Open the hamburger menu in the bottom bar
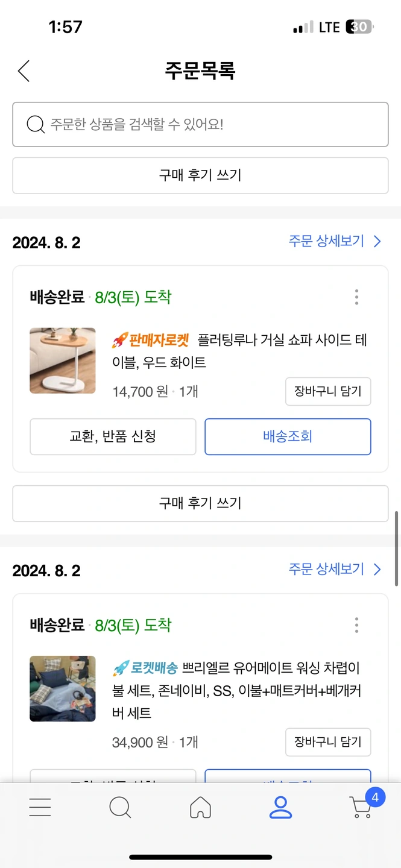 [x=40, y=807]
